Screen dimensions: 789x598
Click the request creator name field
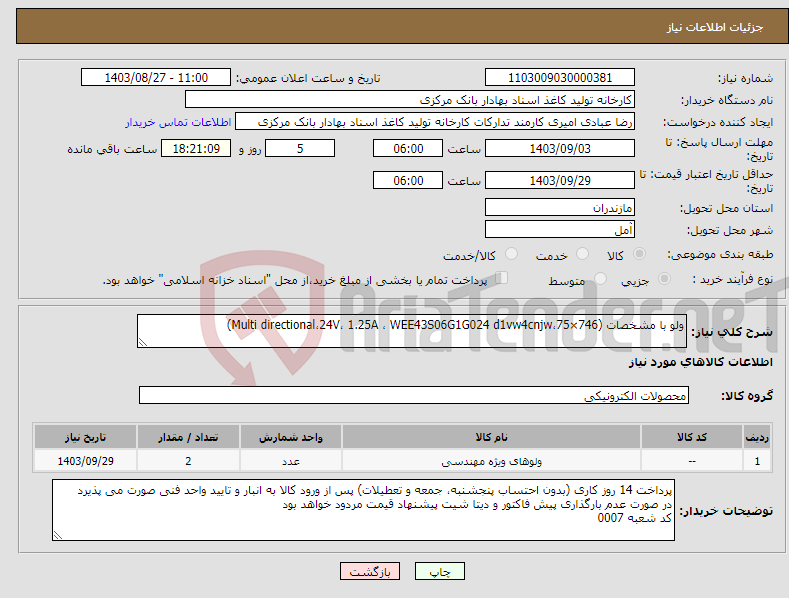click(x=435, y=122)
